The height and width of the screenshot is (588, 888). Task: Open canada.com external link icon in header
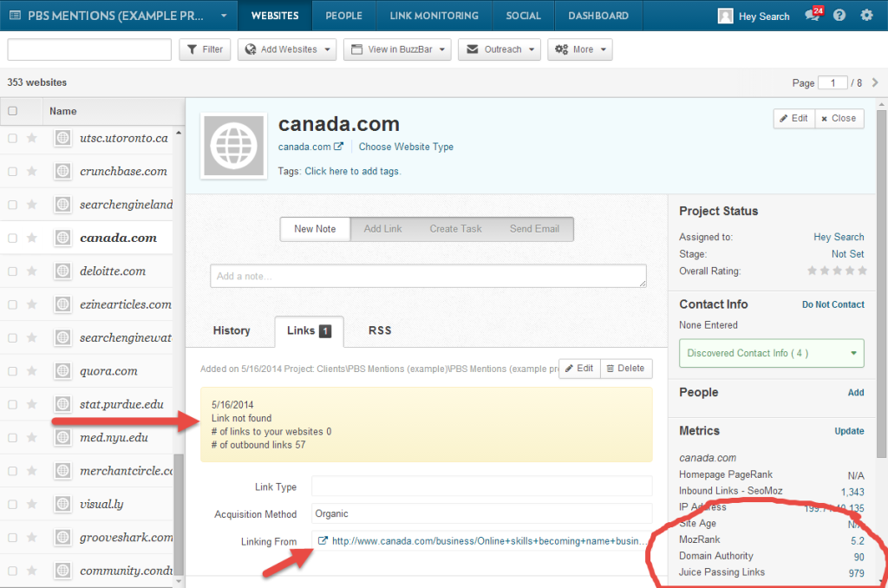[339, 147]
